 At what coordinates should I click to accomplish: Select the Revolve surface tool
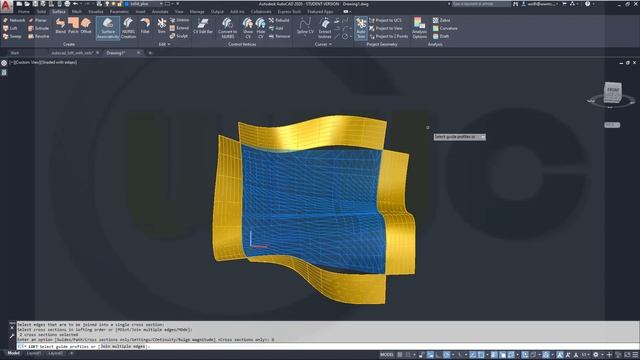tap(39, 36)
